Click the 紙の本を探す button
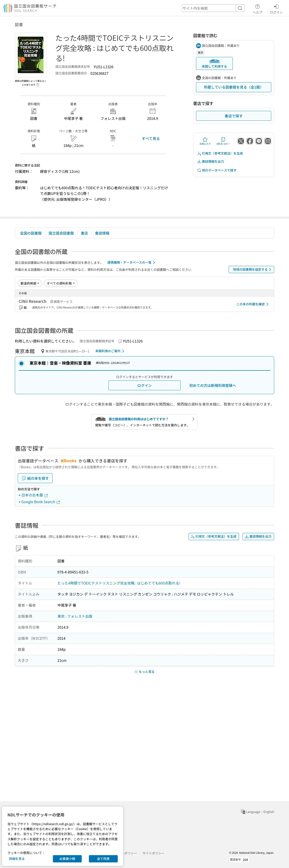 pos(35,478)
